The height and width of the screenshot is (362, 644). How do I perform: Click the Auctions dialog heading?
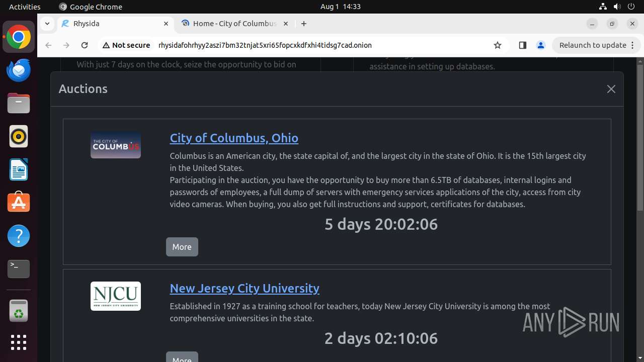pyautogui.click(x=83, y=89)
